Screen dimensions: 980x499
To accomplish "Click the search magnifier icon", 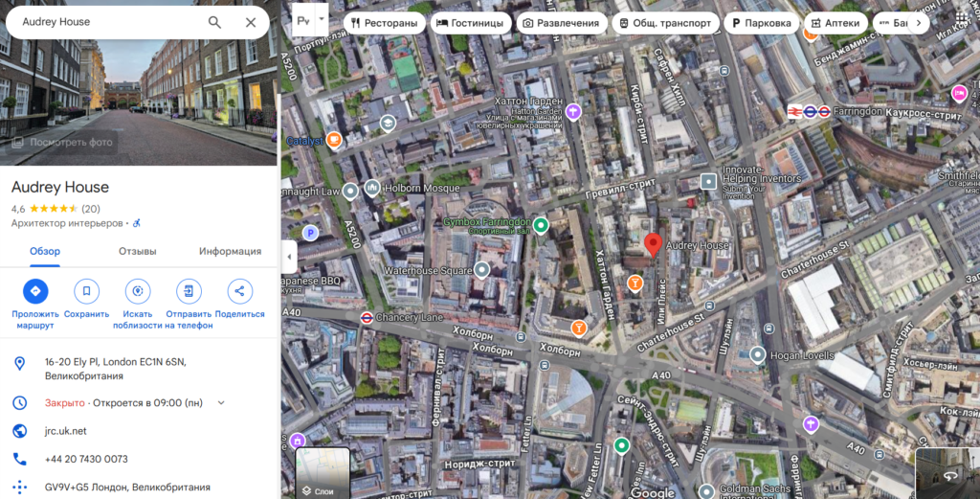I will coord(214,22).
